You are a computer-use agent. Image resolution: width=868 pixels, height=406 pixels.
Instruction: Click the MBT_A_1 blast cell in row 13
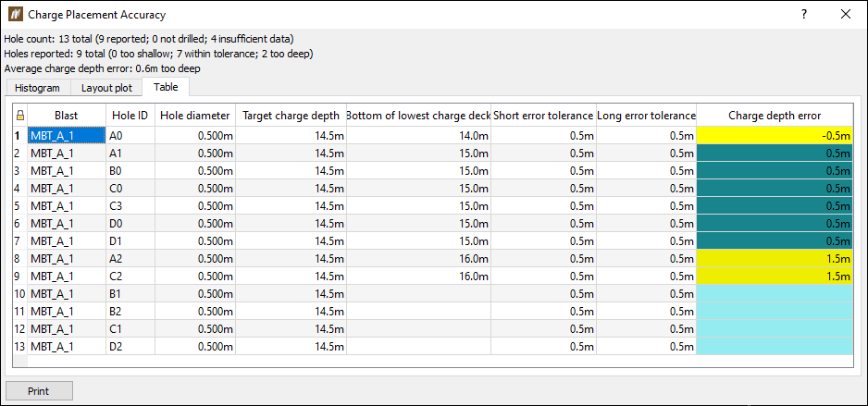[67, 346]
